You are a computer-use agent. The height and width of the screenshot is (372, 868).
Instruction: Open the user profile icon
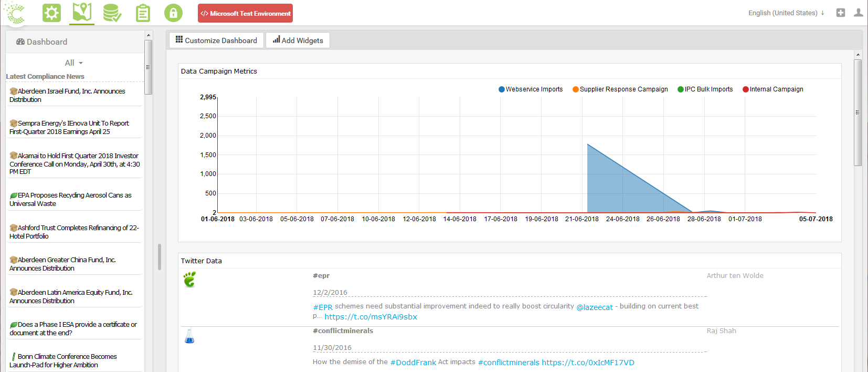[x=858, y=13]
